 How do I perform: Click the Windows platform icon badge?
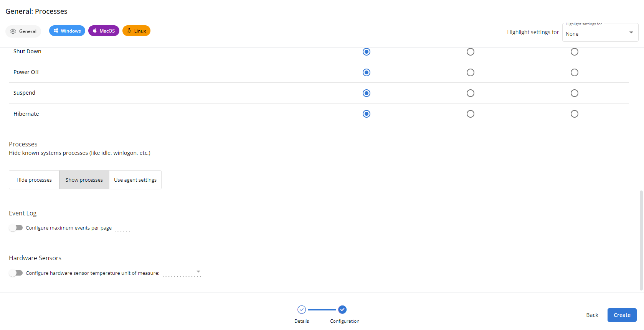[55, 30]
